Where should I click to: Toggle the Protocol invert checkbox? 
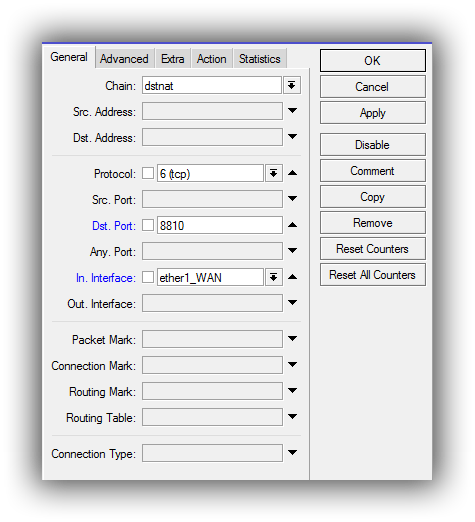pyautogui.click(x=148, y=173)
